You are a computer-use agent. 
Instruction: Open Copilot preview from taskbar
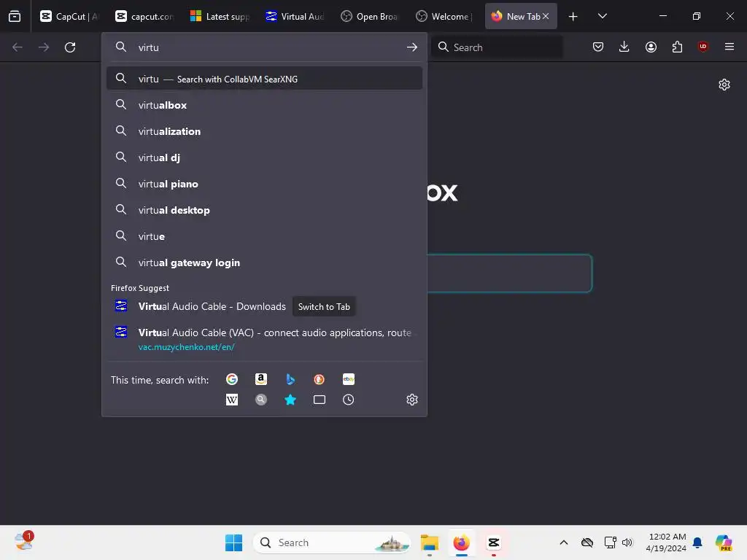click(x=724, y=542)
